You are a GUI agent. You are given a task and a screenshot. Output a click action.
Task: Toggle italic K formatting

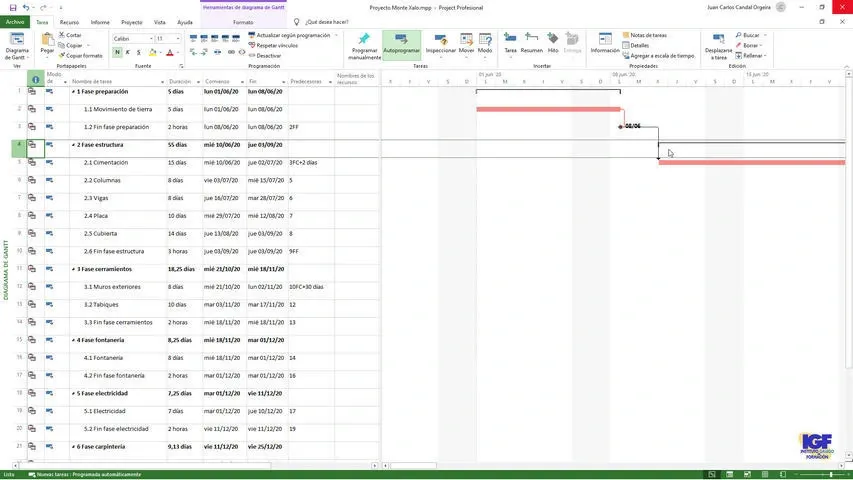[128, 52]
